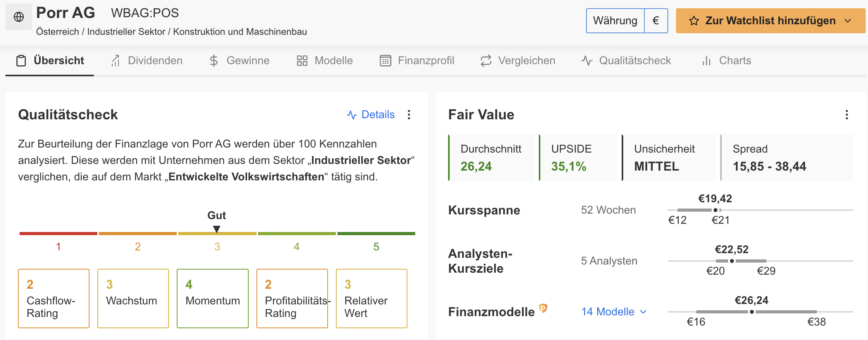Switch to the Übersicht tab
Image resolution: width=868 pixels, height=340 pixels.
tap(50, 61)
